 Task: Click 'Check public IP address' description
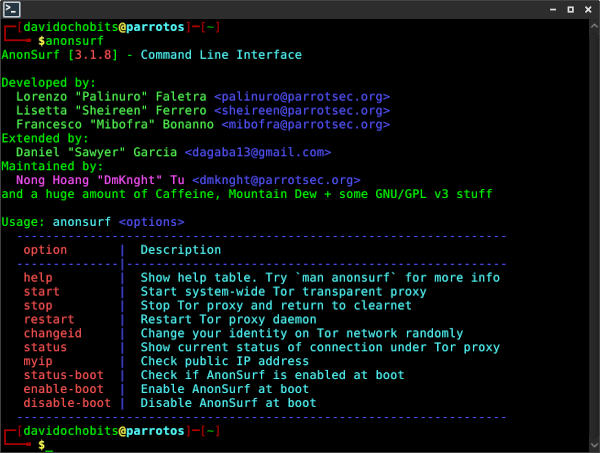(x=225, y=361)
